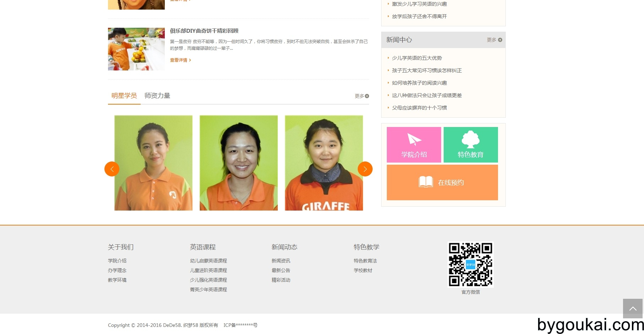Switch to the 明星学员 tab
This screenshot has height=334, width=644.
(x=124, y=96)
